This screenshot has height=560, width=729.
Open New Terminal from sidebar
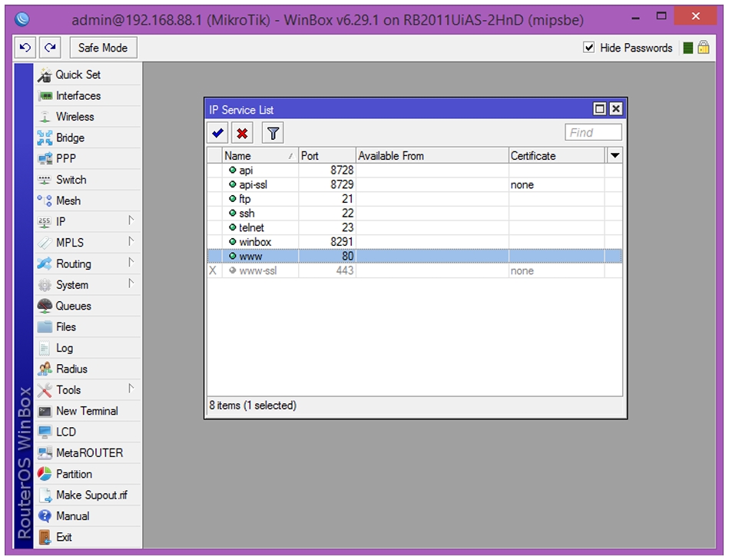tap(88, 411)
